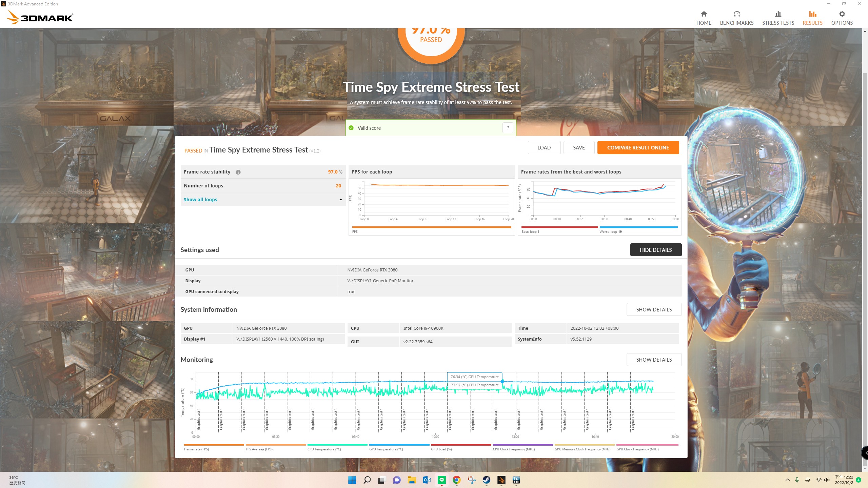Toggle the FPS legend under loop chart
The width and height of the screenshot is (868, 488).
pos(431,230)
